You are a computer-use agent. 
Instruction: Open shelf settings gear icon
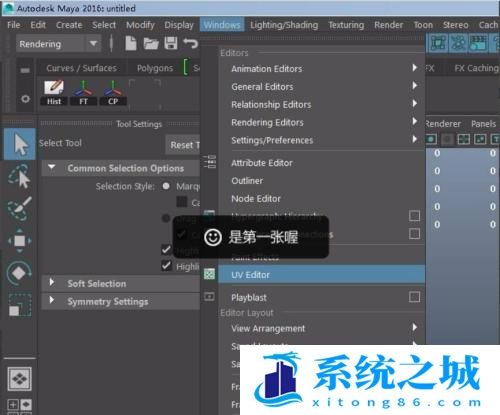[x=25, y=99]
